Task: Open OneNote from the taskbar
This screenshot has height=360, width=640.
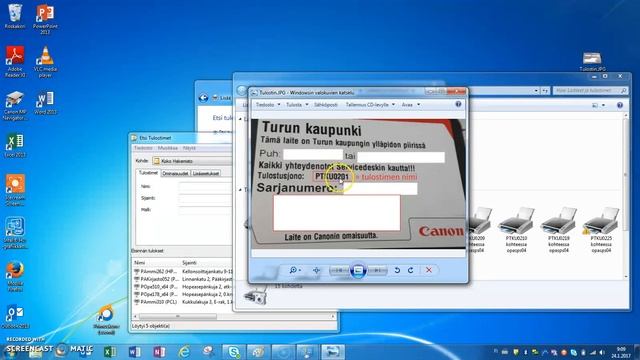Action: point(159,351)
